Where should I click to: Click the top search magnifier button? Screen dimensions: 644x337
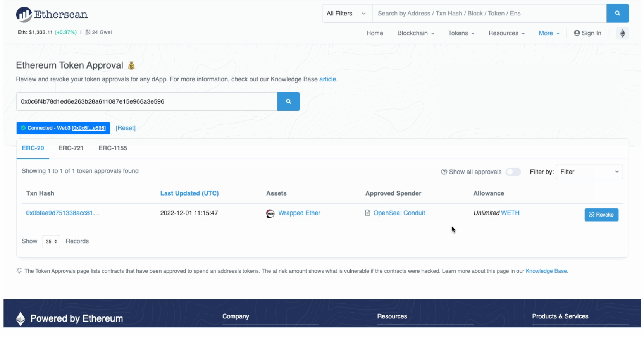click(x=617, y=14)
